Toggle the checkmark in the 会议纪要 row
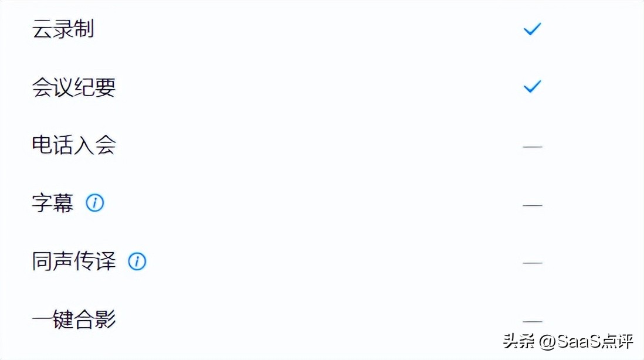This screenshot has height=360, width=644. 532,87
